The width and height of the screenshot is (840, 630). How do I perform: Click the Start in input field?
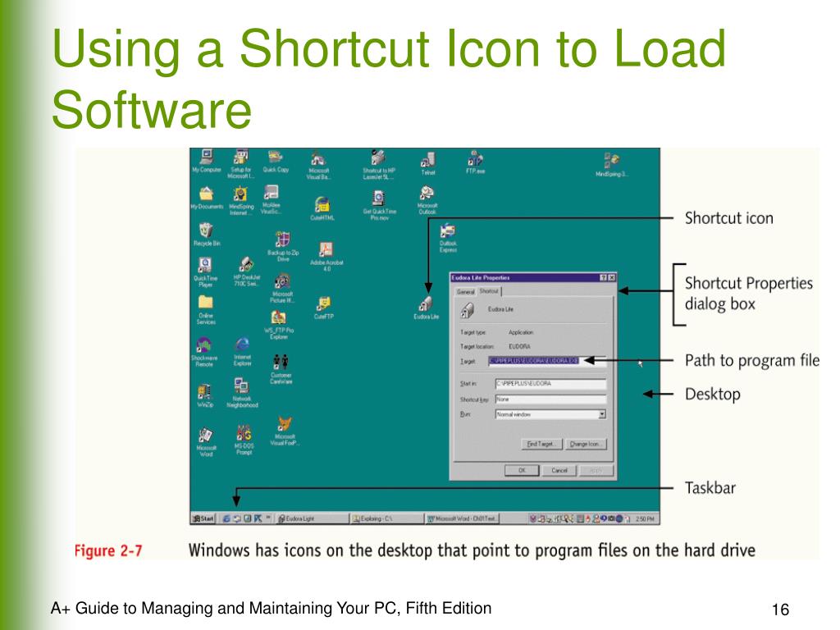pyautogui.click(x=550, y=384)
